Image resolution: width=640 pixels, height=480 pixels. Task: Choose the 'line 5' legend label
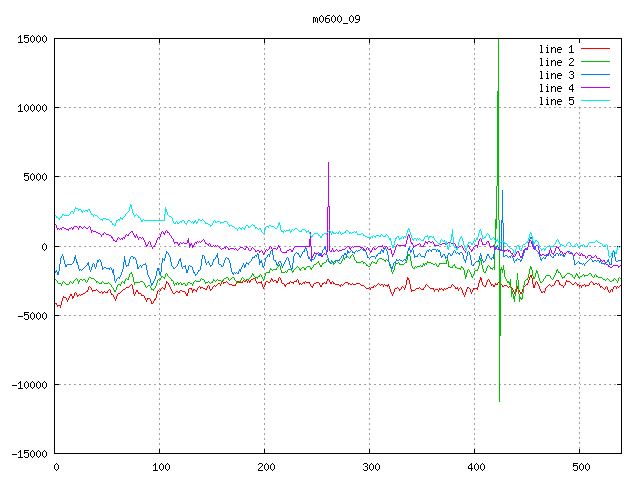556,101
